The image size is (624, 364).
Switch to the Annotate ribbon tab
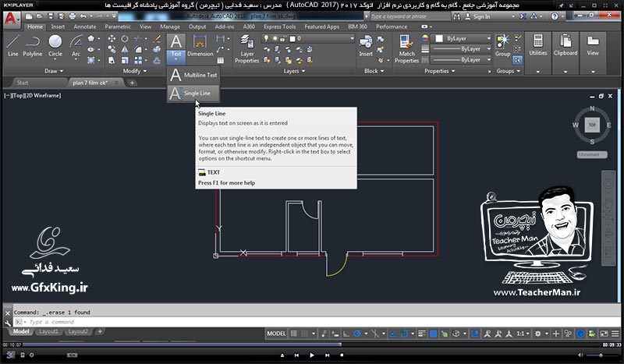pyautogui.click(x=85, y=27)
